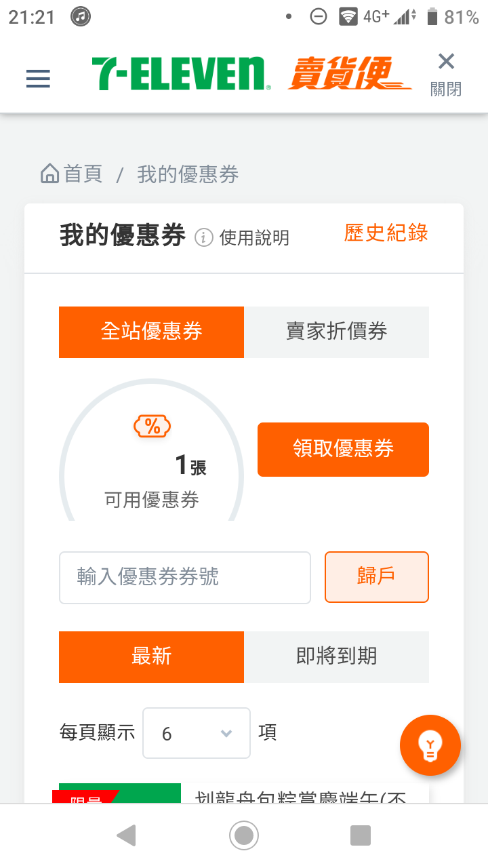Switch to 全站優惠券 tab
The height and width of the screenshot is (868, 488).
pyautogui.click(x=151, y=332)
